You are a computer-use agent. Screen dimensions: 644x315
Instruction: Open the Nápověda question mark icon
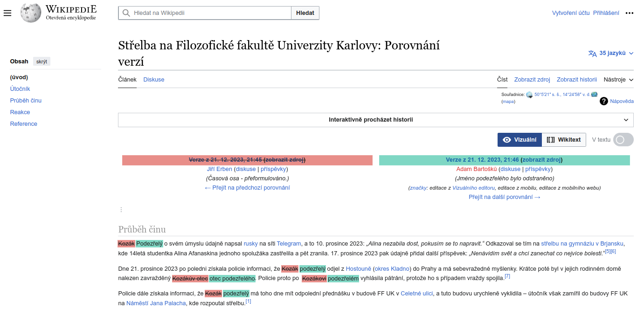603,101
